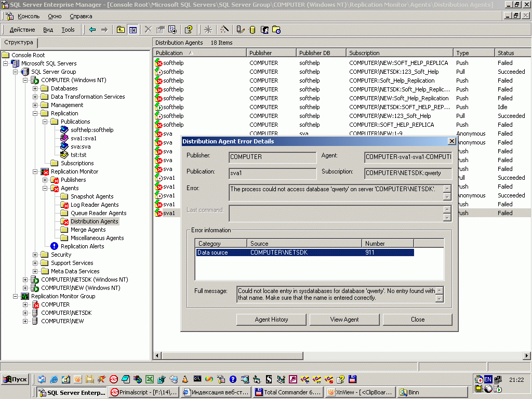Click the New Job folder-clock icon
Screen dimensions: 532x399
tap(276, 30)
